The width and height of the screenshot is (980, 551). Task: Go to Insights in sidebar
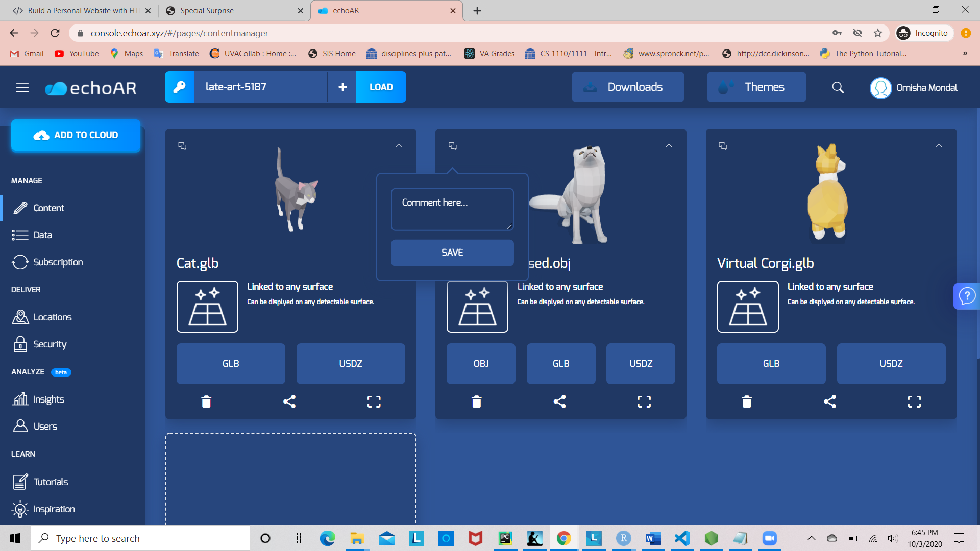click(48, 399)
